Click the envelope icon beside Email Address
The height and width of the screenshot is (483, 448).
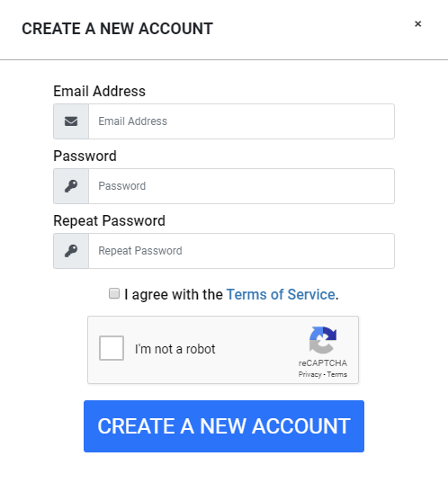click(71, 121)
